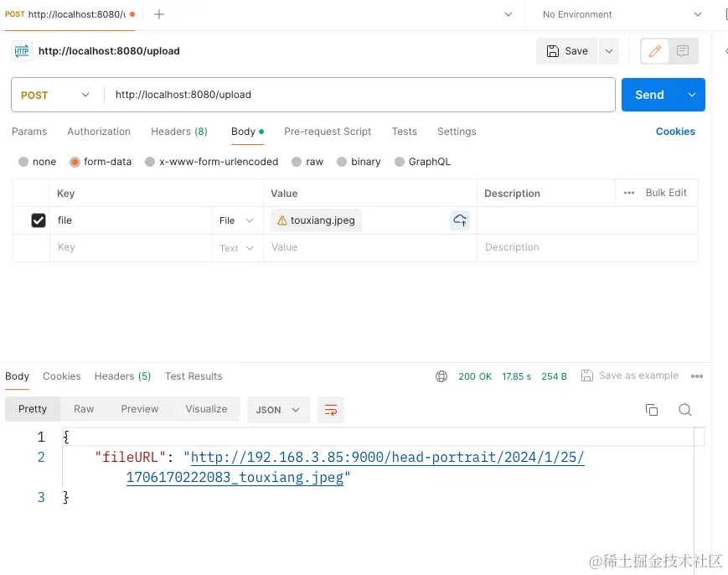Viewport: 728px width, 575px height.
Task: Click the Save as example button
Action: click(x=630, y=376)
